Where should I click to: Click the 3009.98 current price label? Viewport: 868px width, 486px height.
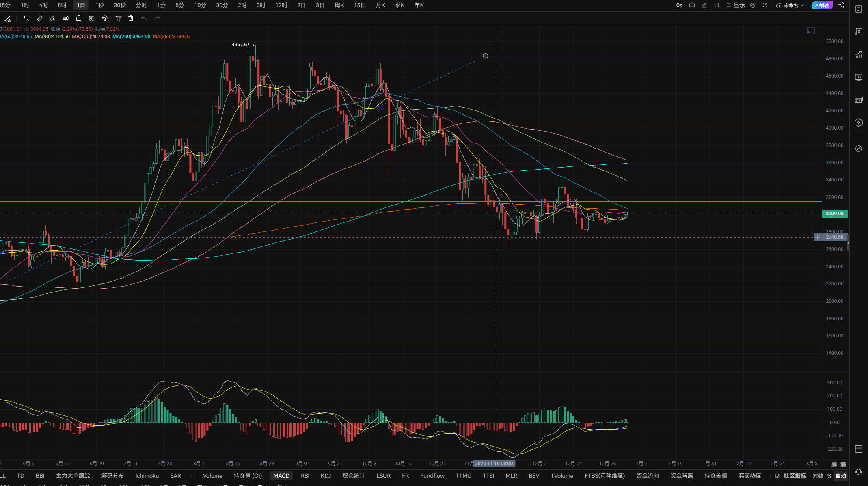coord(834,214)
